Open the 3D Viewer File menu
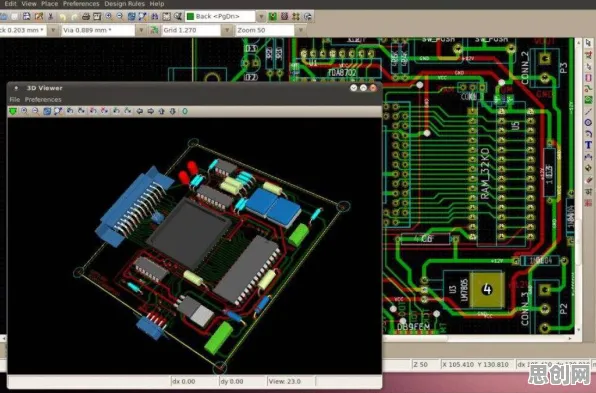This screenshot has width=596, height=393. (15, 100)
